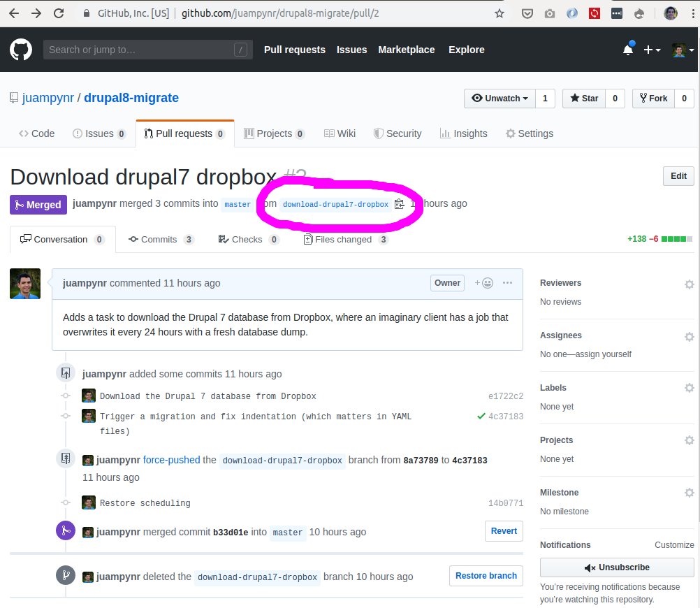Image resolution: width=700 pixels, height=608 pixels.
Task: Switch to Checks tab
Action: point(249,240)
